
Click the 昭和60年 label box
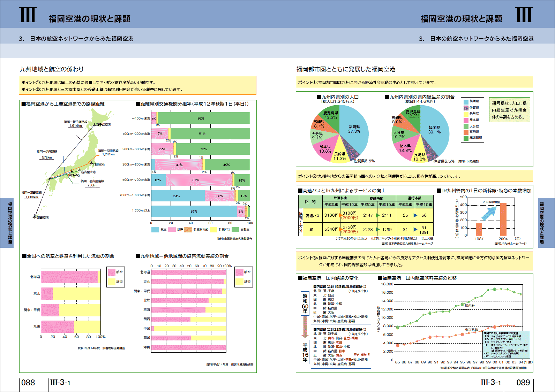pos(305,303)
